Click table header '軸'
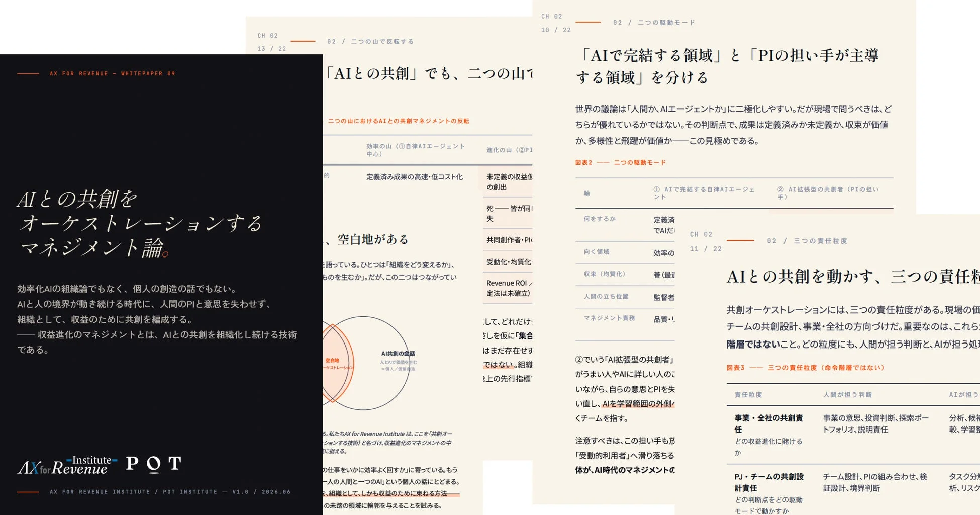The width and height of the screenshot is (980, 515). coord(586,193)
